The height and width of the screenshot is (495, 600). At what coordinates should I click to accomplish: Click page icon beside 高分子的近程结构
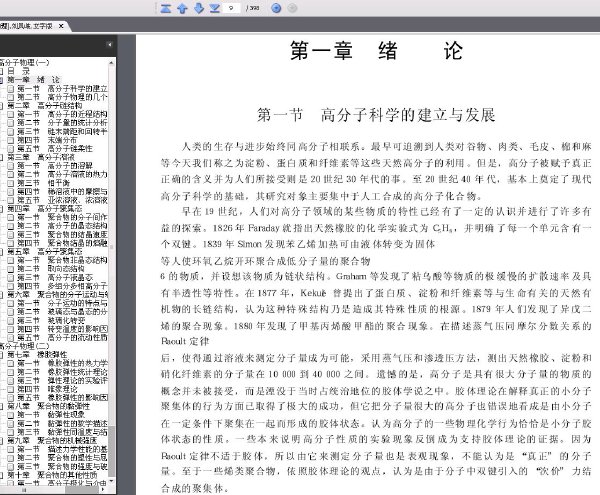tap(11, 114)
